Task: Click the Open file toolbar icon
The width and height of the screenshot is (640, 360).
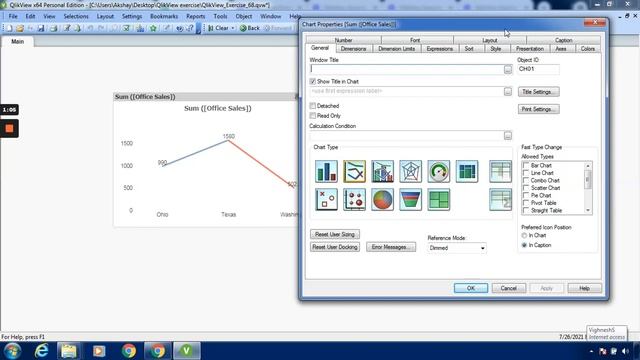Action: 20,28
